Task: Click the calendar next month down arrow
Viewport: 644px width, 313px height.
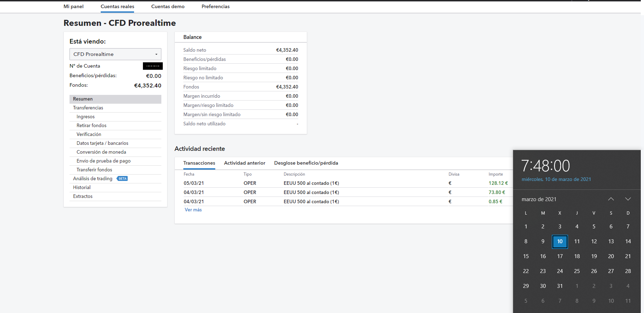Action: (x=628, y=199)
